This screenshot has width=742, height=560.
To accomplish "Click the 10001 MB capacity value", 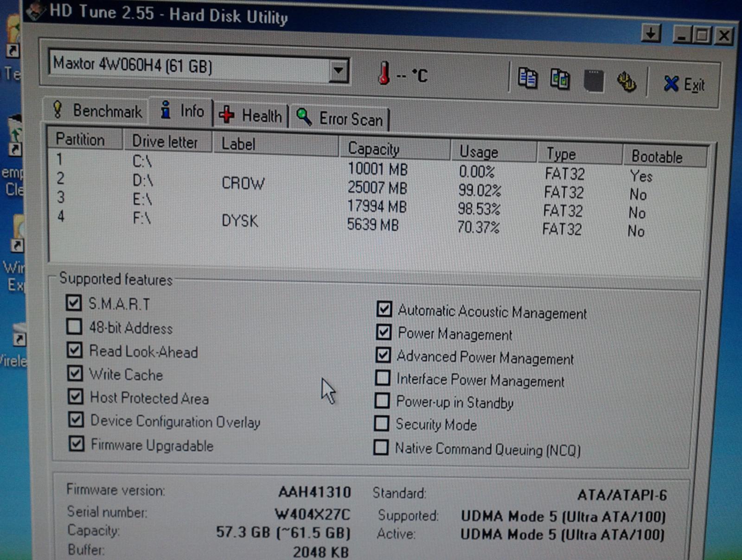I will [x=377, y=169].
